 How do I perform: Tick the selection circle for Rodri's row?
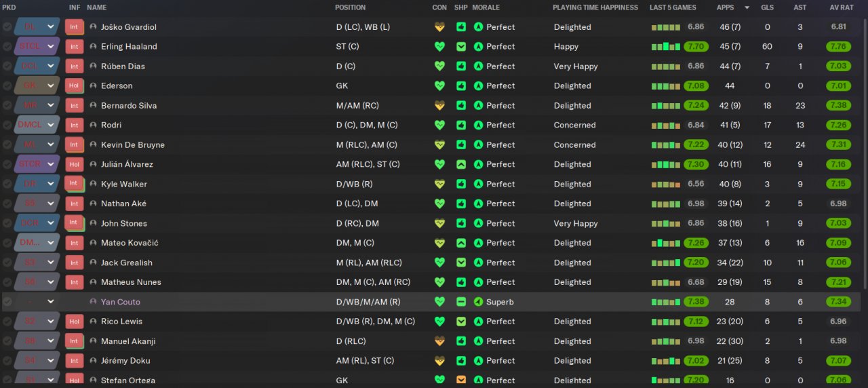(7, 125)
